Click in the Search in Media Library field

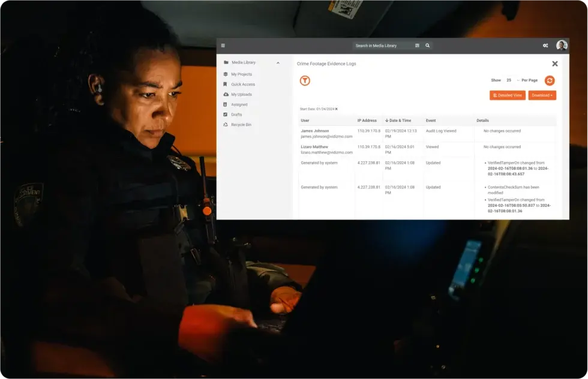[382, 46]
